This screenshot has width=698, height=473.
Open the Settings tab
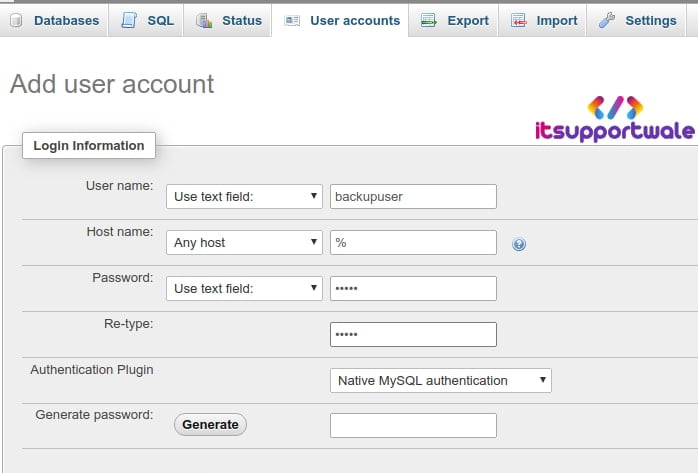636,20
